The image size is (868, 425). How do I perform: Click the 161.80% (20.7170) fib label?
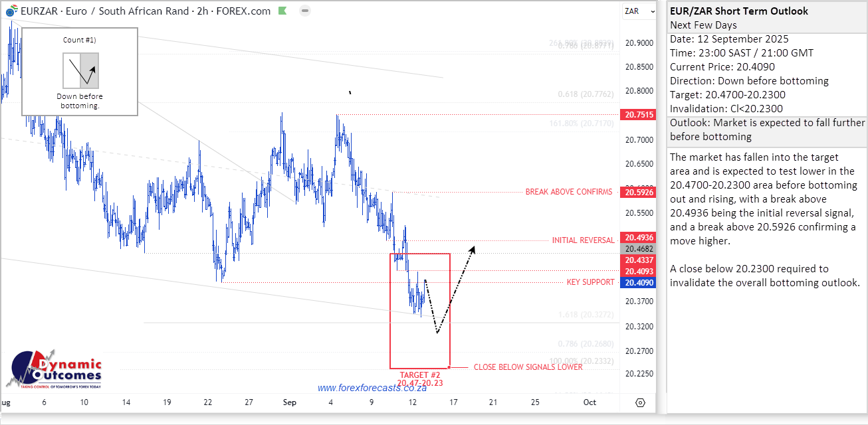pos(582,123)
